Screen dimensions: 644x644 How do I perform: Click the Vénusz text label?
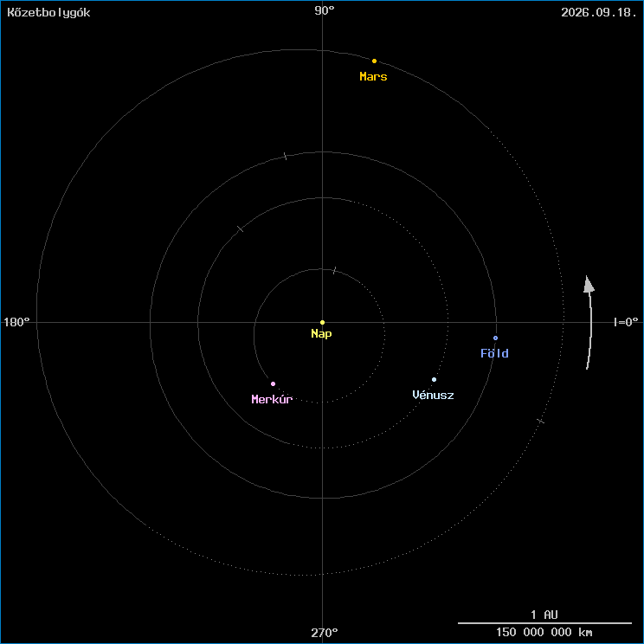(433, 395)
